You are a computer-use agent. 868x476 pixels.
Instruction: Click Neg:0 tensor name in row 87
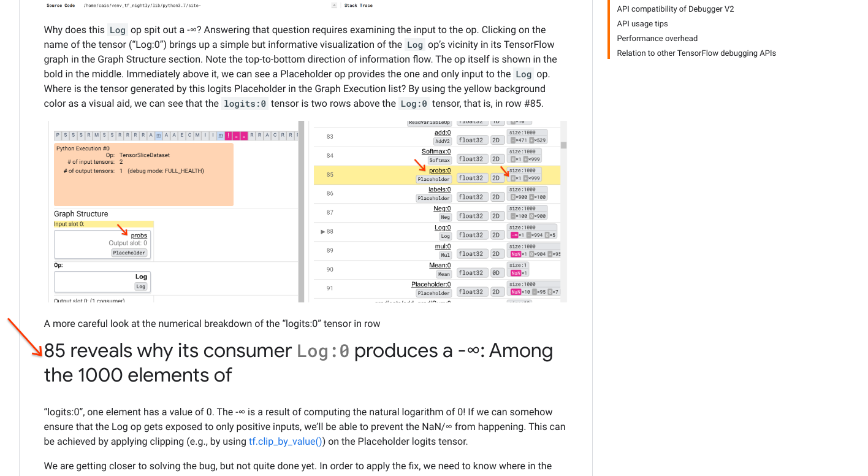(x=442, y=209)
